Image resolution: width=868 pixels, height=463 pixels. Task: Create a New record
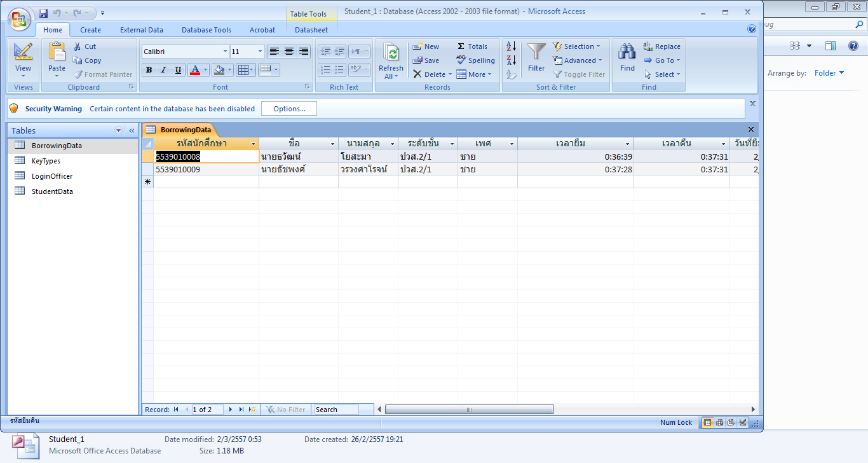coord(426,46)
